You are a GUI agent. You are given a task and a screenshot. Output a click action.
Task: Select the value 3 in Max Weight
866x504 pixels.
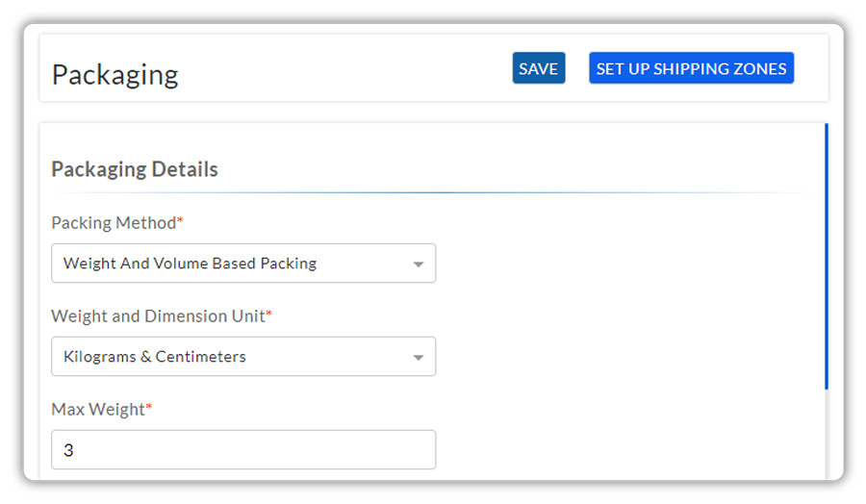[68, 450]
